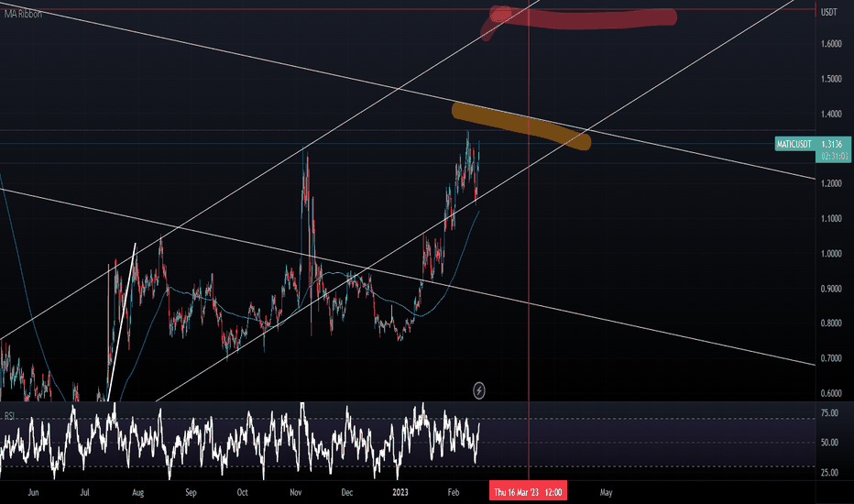The height and width of the screenshot is (504, 854).
Task: Click the lightning bolt go-to-realtime icon
Action: click(478, 390)
